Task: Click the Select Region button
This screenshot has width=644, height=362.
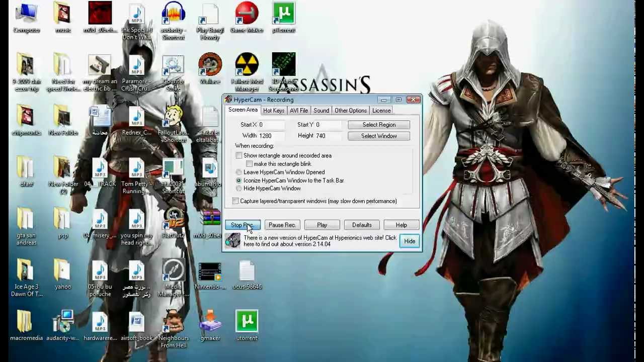Action: point(379,125)
